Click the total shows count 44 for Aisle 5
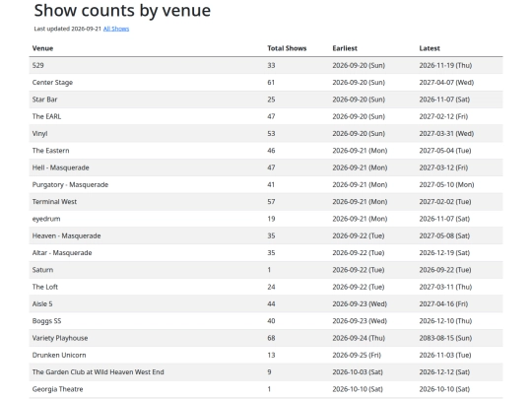The height and width of the screenshot is (399, 532). click(x=271, y=303)
